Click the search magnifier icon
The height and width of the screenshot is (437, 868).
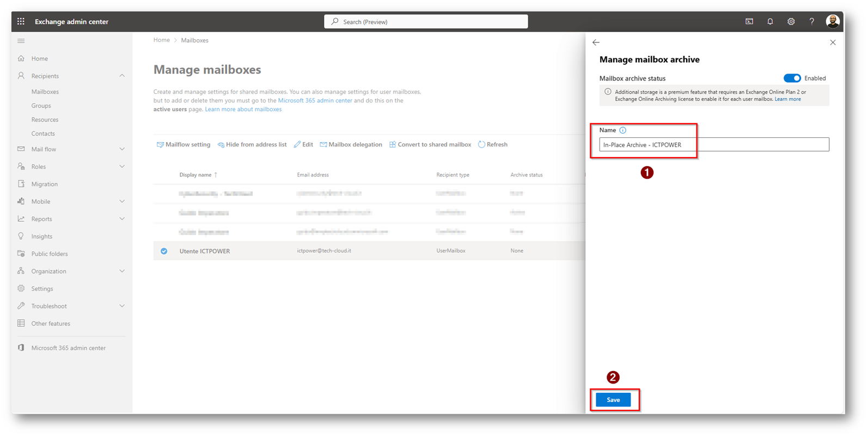[x=335, y=21]
